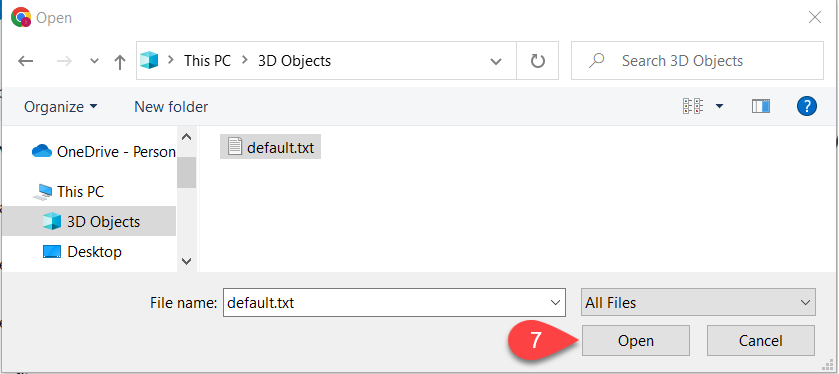Image resolution: width=839 pixels, height=374 pixels.
Task: Open the help question mark icon
Action: 806,106
